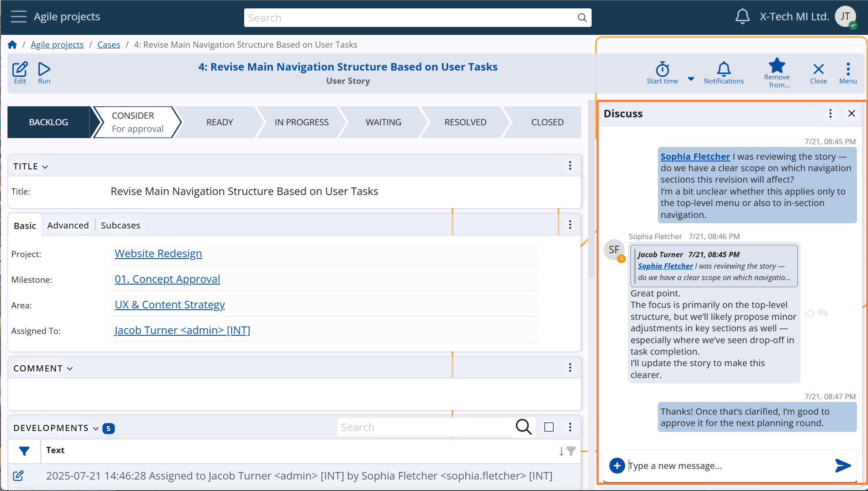Click the Run play icon
The width and height of the screenshot is (868, 491).
coord(44,72)
